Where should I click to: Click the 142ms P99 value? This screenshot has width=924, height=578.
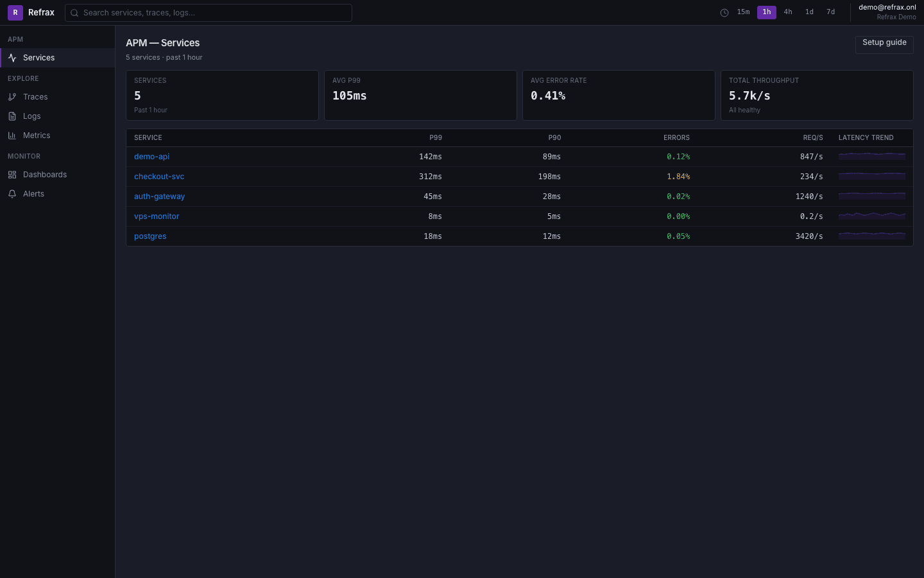pos(431,157)
